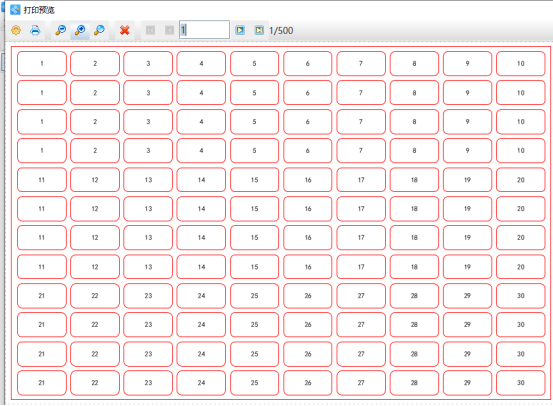Viewport: 553px width, 406px height.
Task: Zoom in the print preview
Action: pyautogui.click(x=80, y=30)
